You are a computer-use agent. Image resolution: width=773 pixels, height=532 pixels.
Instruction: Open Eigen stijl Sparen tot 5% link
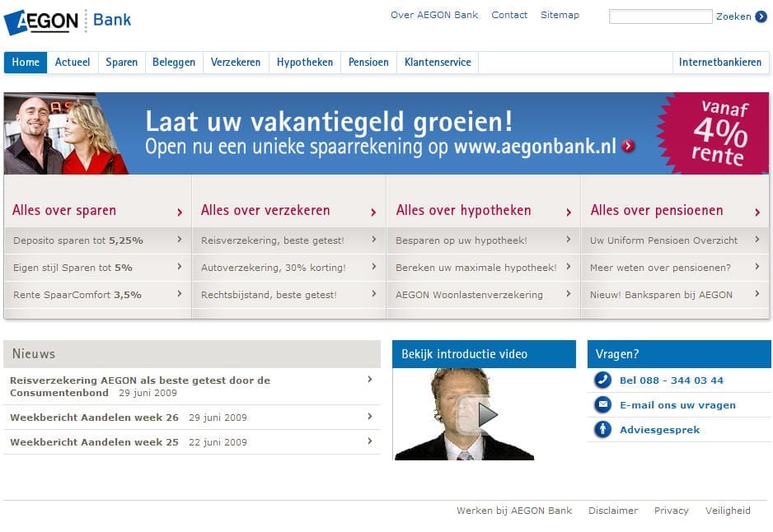pos(73,268)
